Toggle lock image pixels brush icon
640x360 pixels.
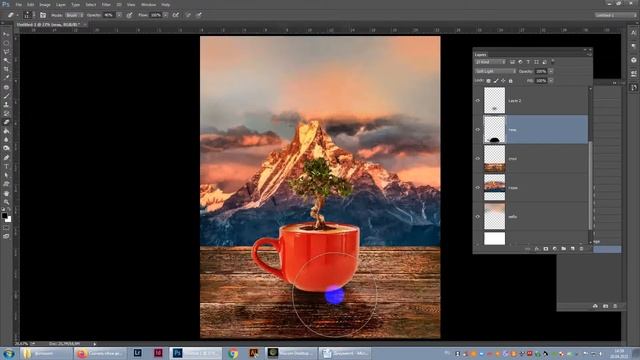pos(496,81)
